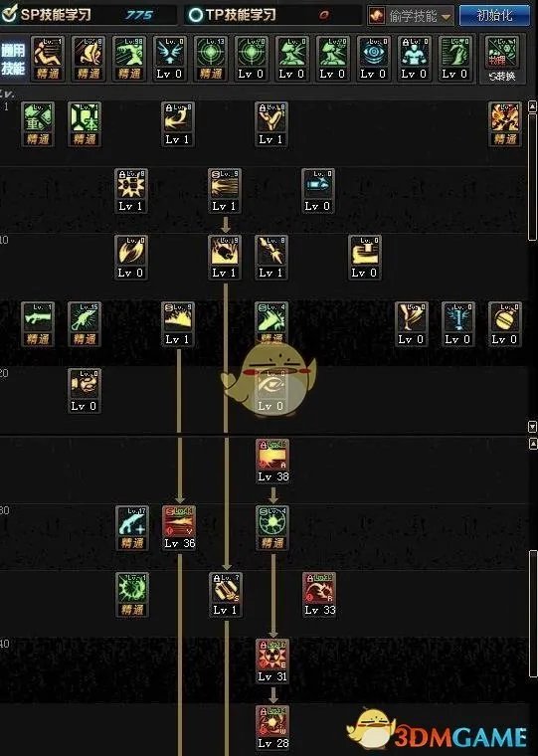Viewport: 538px width, 756px height.
Task: Choose the Lv 31 radiation skill icon
Action: tap(272, 661)
